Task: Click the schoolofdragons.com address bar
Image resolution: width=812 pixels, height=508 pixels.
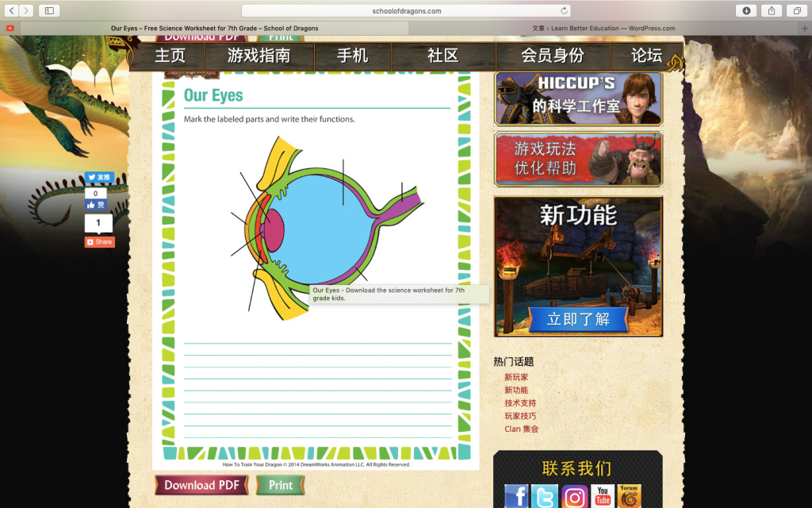Action: [406, 11]
